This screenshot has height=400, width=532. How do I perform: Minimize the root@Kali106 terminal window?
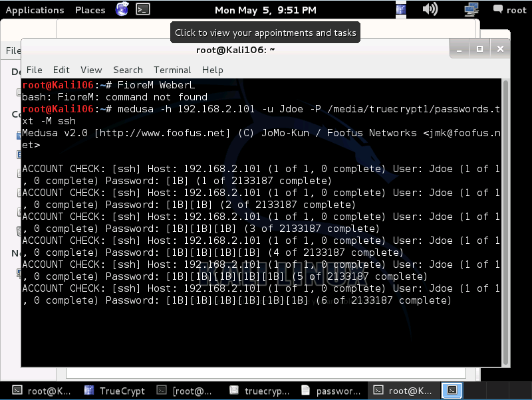pyautogui.click(x=460, y=49)
